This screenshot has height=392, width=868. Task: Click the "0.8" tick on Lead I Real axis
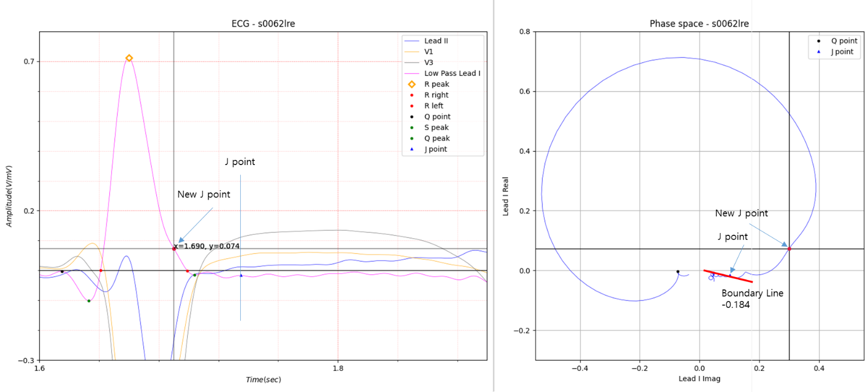click(525, 32)
